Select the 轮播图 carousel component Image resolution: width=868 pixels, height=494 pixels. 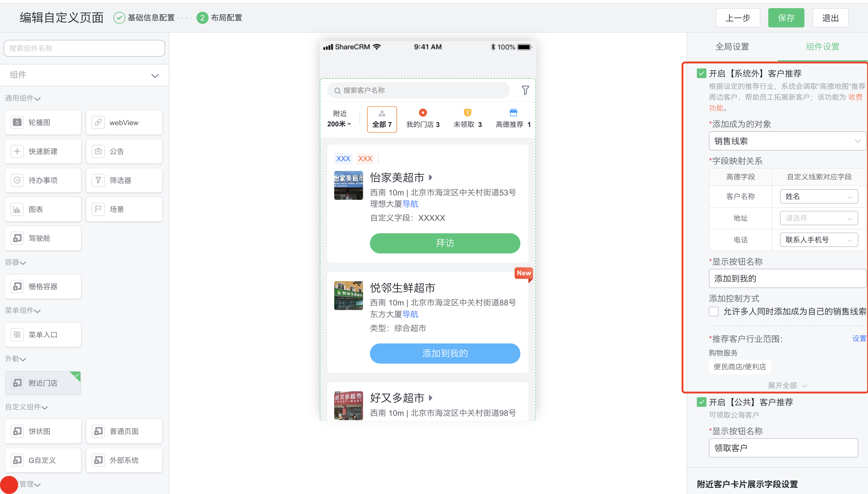click(x=43, y=122)
